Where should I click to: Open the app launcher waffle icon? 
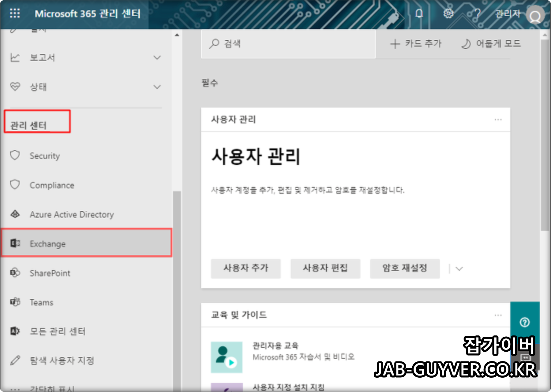(15, 13)
